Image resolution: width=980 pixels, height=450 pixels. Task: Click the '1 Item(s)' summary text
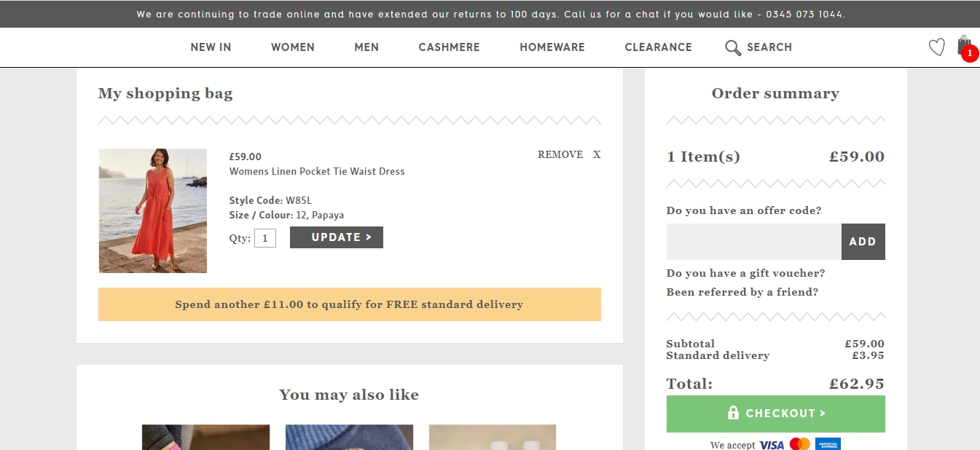click(704, 157)
